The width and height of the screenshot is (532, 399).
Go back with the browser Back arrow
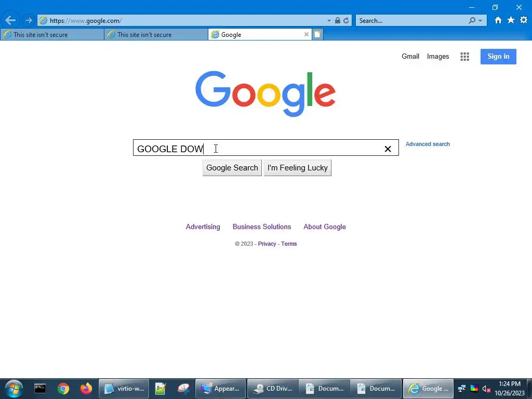(x=10, y=20)
